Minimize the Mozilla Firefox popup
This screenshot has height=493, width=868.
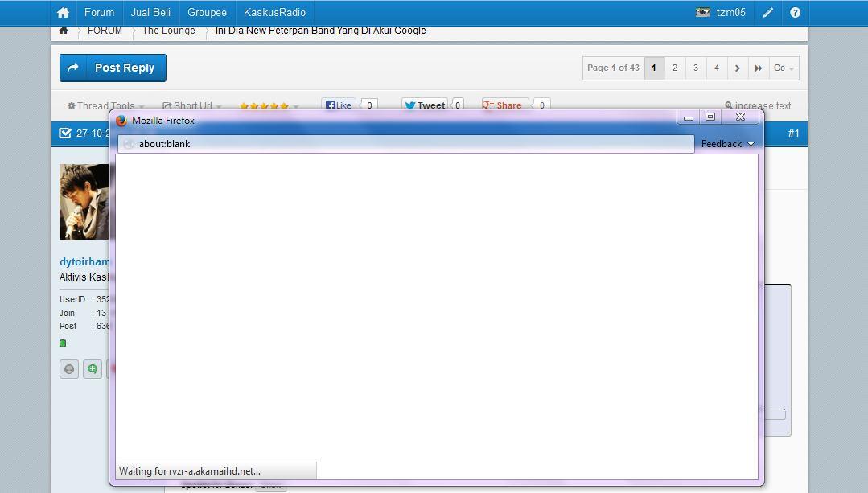(689, 117)
